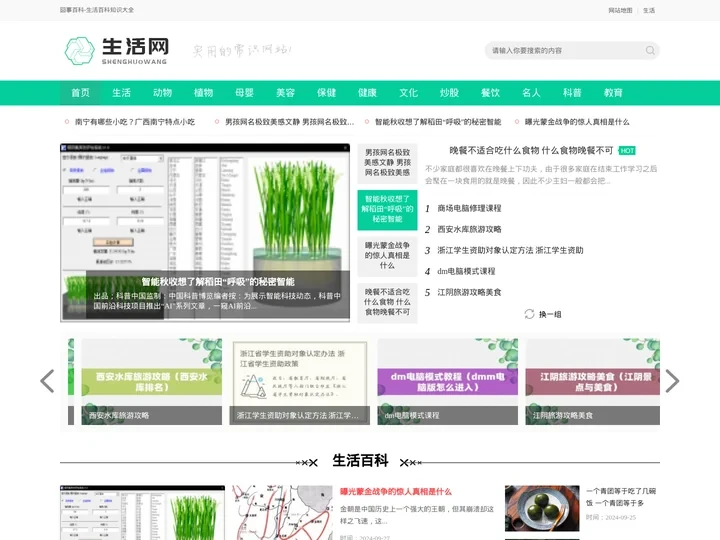Open ranked item 商场电脑修理课程
The image size is (720, 540).
(x=469, y=208)
